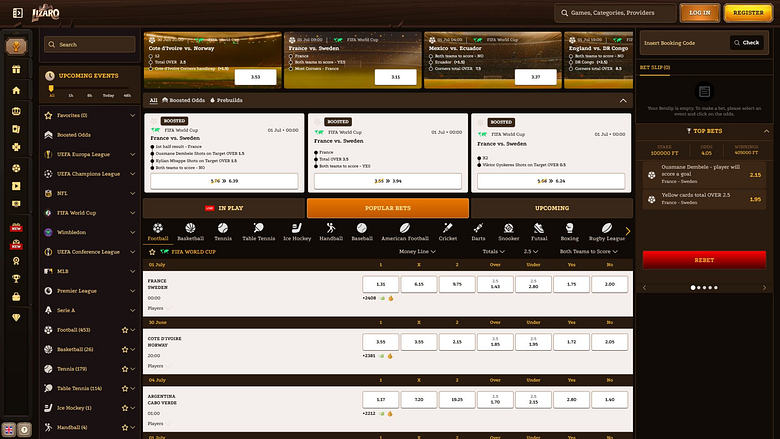The image size is (780, 439).
Task: Bet France win at odds 1.31
Action: [x=381, y=284]
